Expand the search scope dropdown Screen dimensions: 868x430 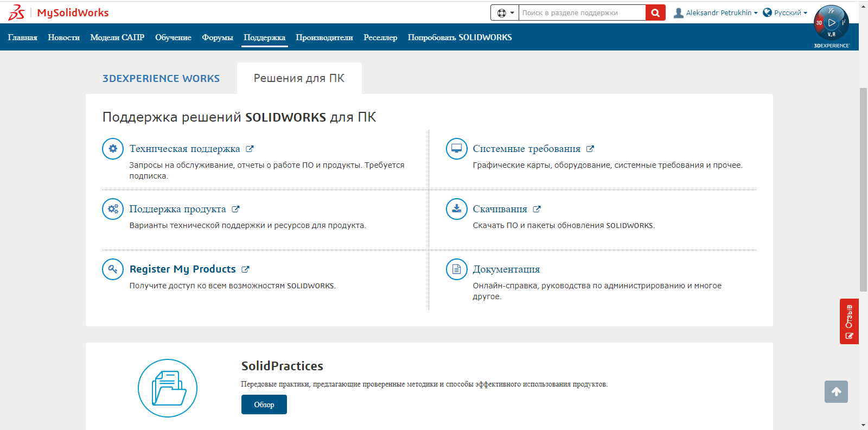[505, 13]
